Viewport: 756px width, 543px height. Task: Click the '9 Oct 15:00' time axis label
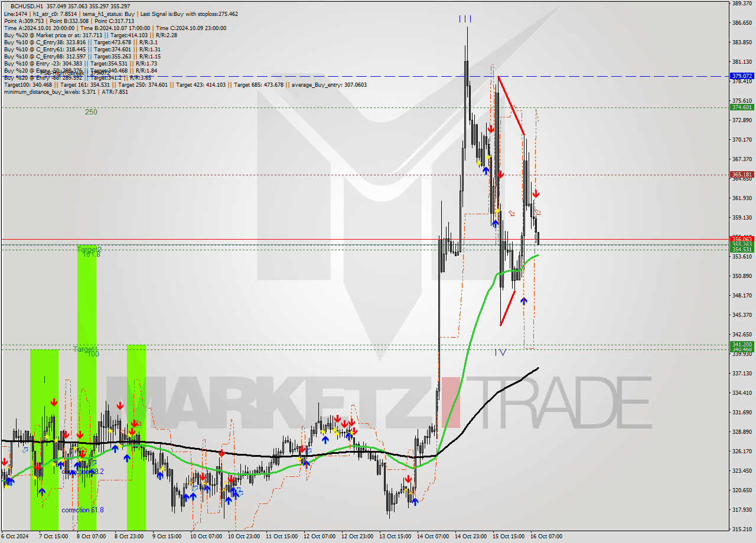point(167,537)
